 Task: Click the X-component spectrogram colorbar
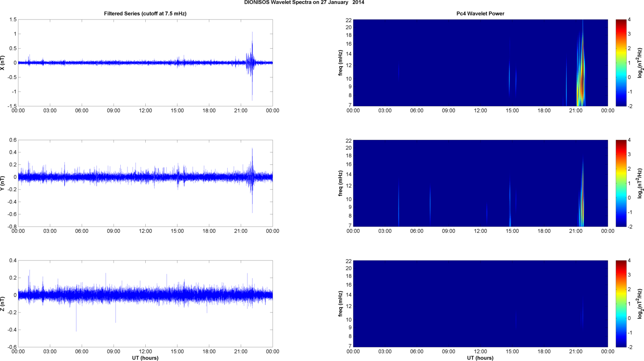[x=621, y=63]
